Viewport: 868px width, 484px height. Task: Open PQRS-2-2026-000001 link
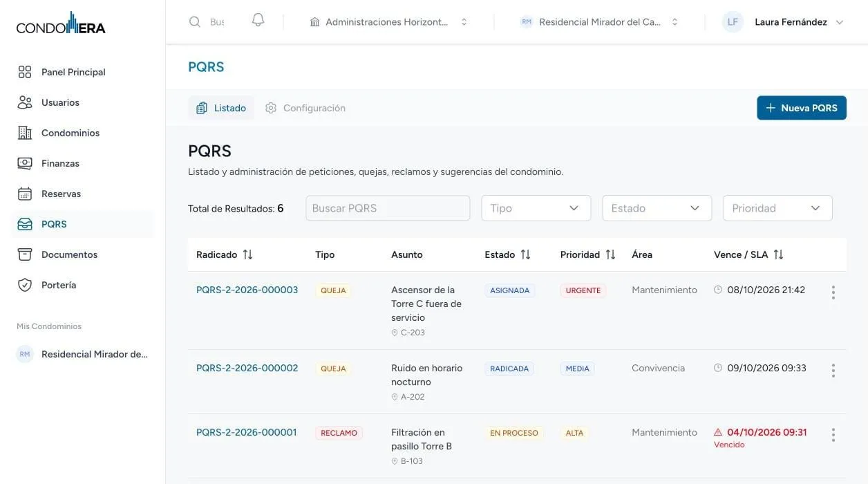[x=246, y=432]
